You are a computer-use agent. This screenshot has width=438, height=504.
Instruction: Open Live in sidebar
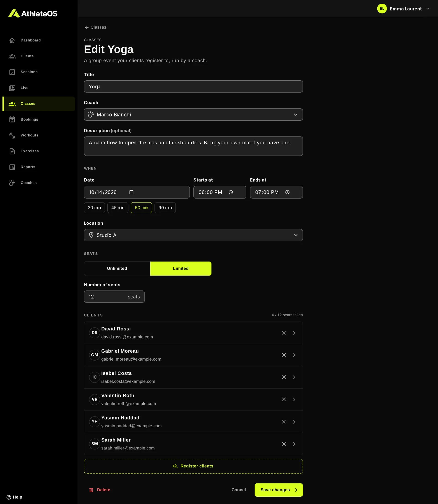pos(39,88)
